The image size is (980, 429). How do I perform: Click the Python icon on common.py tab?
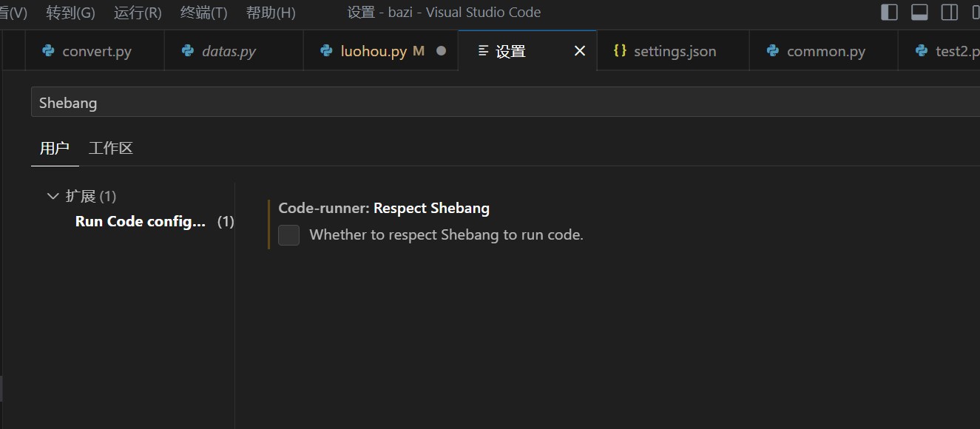pyautogui.click(x=773, y=51)
